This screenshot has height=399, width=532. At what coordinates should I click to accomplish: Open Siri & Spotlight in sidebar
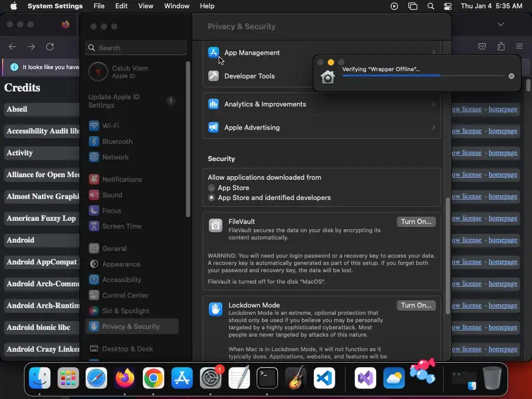click(x=132, y=311)
